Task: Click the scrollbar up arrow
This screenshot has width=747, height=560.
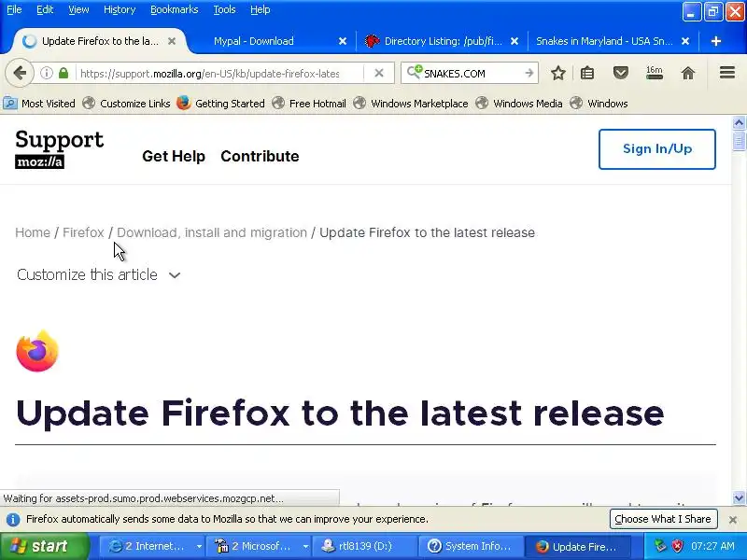Action: pyautogui.click(x=739, y=123)
